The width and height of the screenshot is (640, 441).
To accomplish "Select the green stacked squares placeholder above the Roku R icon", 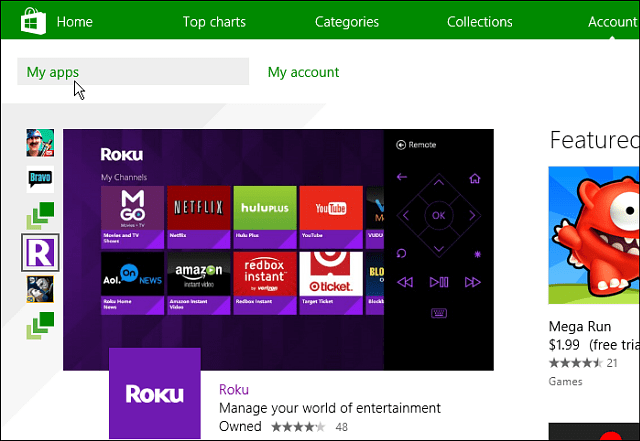I will (40, 215).
